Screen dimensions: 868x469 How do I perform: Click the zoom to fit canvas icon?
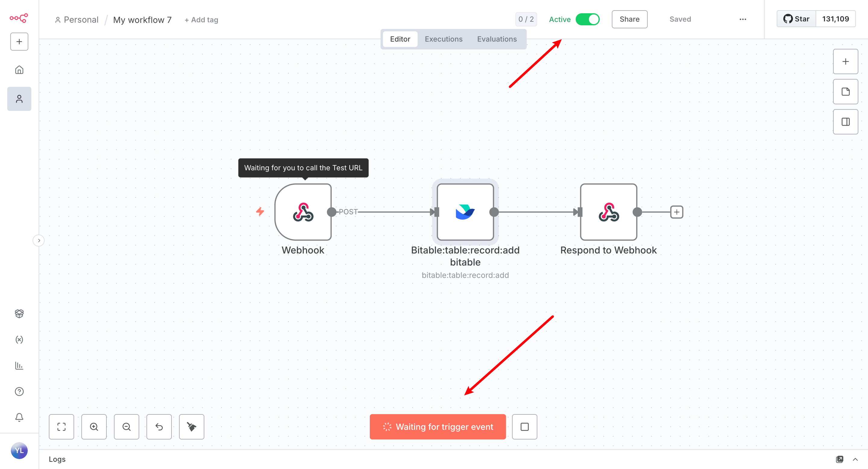click(61, 427)
